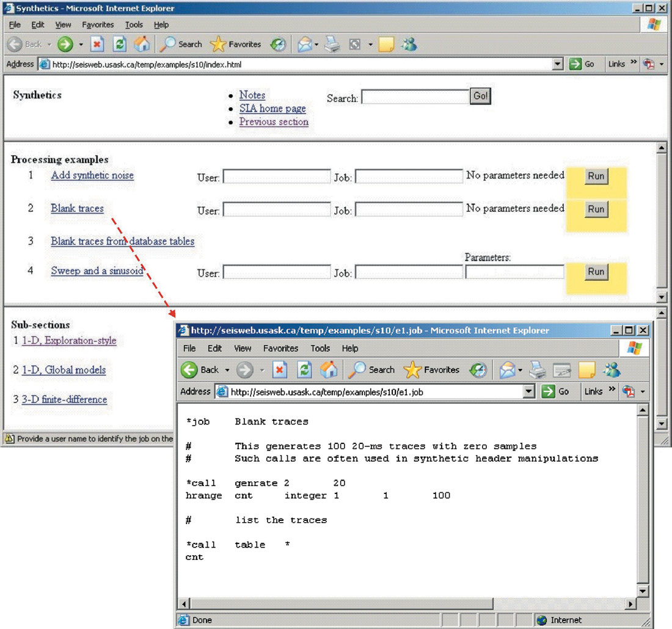Click Back arrow in e1.job window

189,370
